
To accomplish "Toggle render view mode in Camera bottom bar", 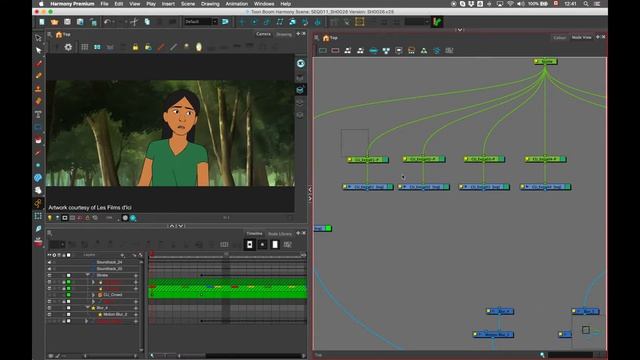I will pos(133,218).
